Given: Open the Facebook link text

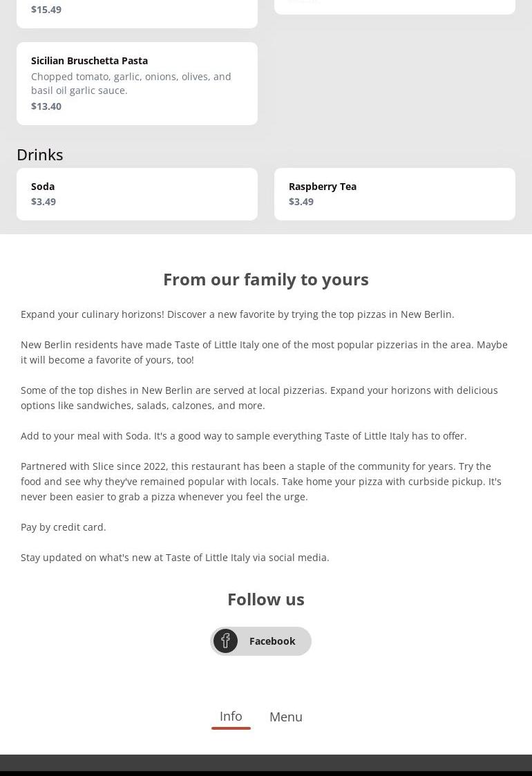Looking at the screenshot, I should point(272,641).
